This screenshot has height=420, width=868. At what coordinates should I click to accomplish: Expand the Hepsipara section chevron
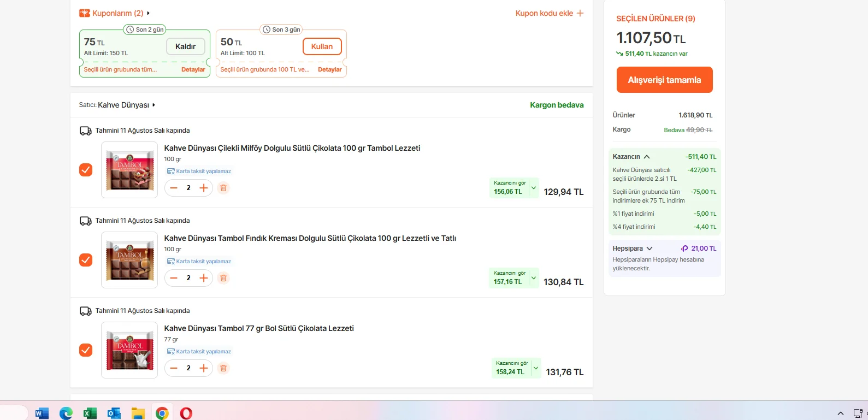point(649,249)
